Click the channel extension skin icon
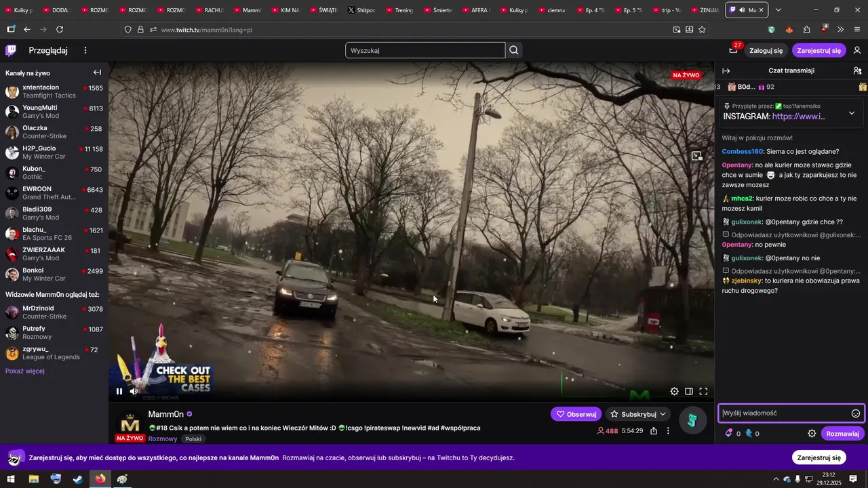 692,420
